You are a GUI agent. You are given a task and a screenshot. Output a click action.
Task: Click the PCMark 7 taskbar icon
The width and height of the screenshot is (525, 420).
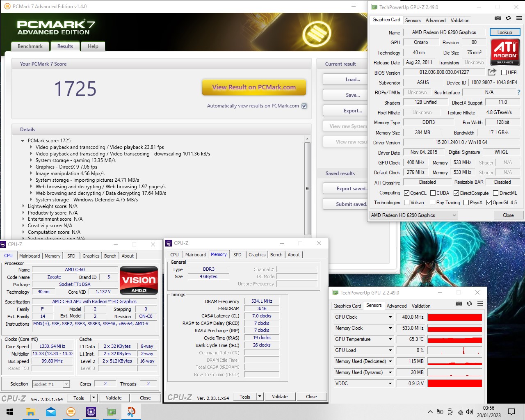click(71, 412)
